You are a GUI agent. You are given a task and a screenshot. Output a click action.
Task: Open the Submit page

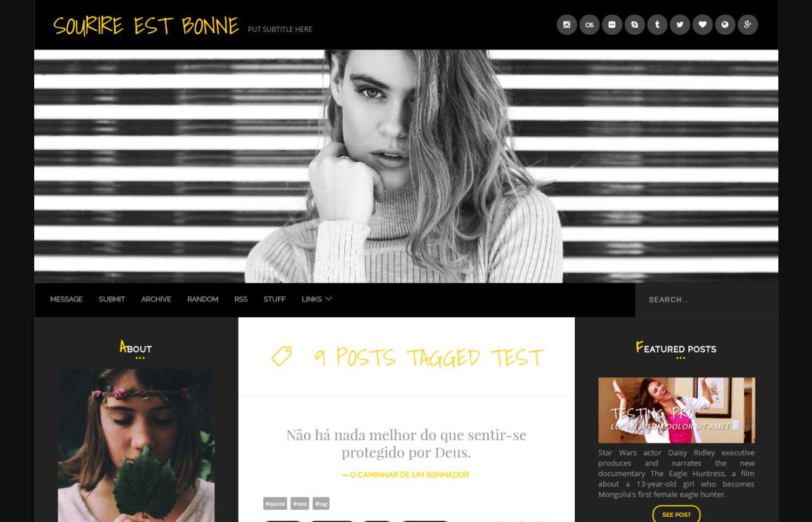112,299
